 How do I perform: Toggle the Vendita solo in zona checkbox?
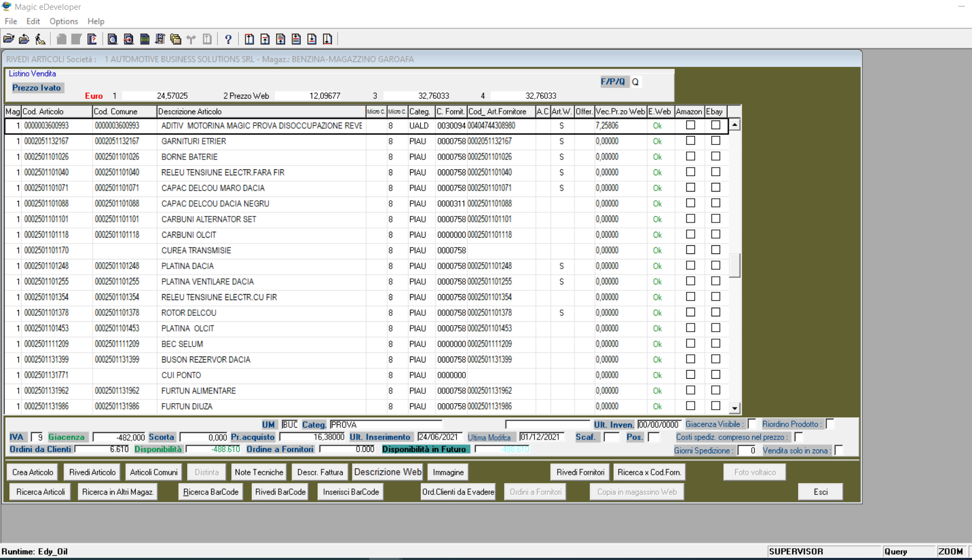[839, 450]
